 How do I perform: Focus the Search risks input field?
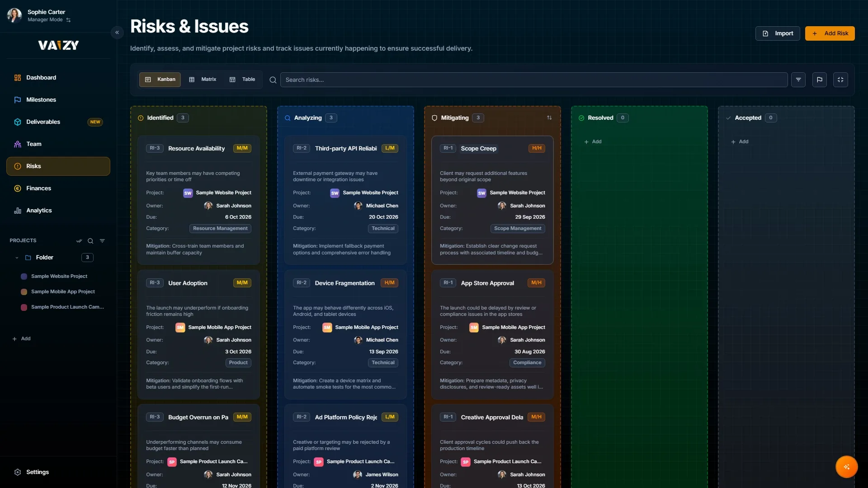click(x=533, y=80)
